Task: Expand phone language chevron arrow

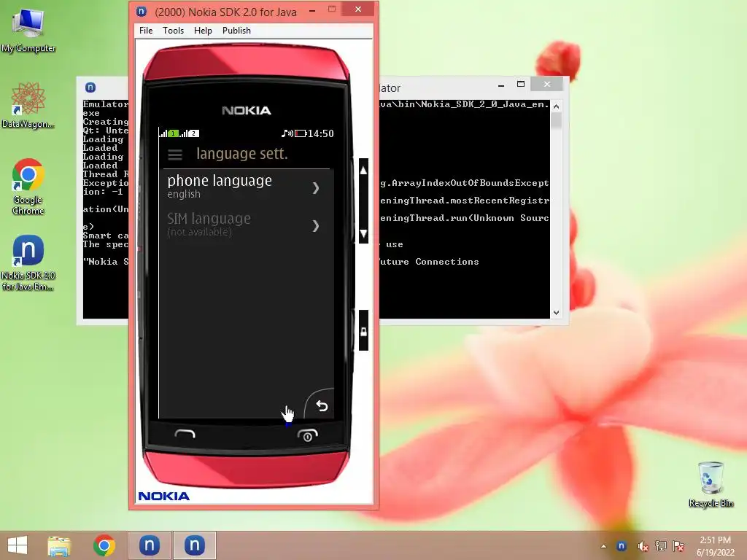Action: pyautogui.click(x=316, y=188)
